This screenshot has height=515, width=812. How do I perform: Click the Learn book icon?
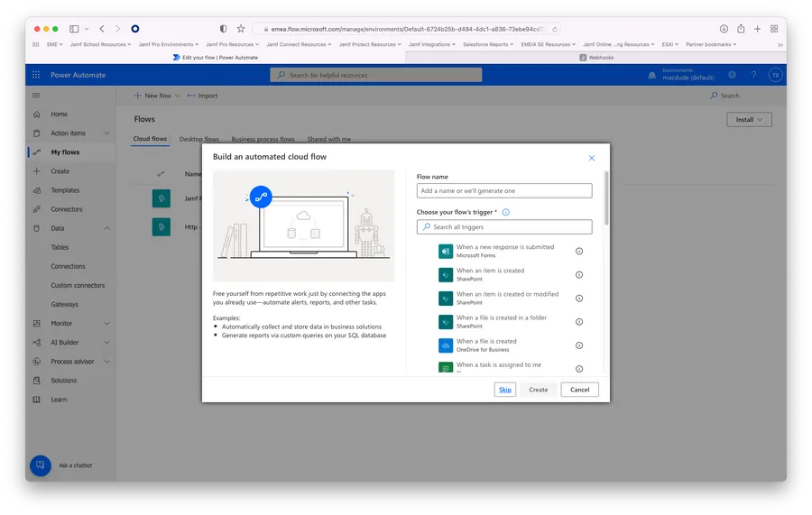(x=36, y=400)
